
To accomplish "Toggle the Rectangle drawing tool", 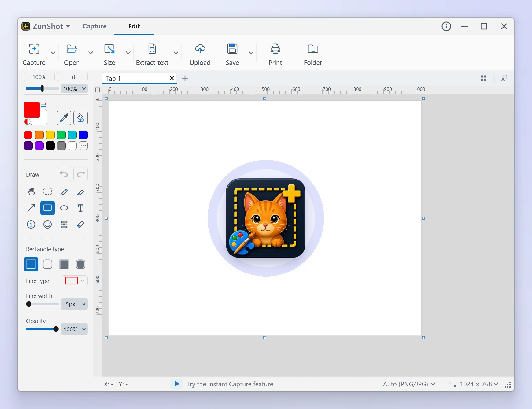I will (x=47, y=208).
